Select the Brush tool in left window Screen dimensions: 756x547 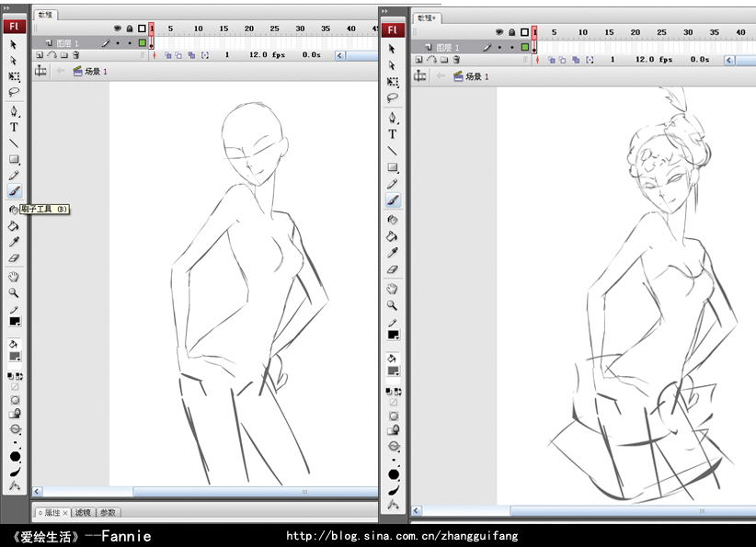[14, 191]
